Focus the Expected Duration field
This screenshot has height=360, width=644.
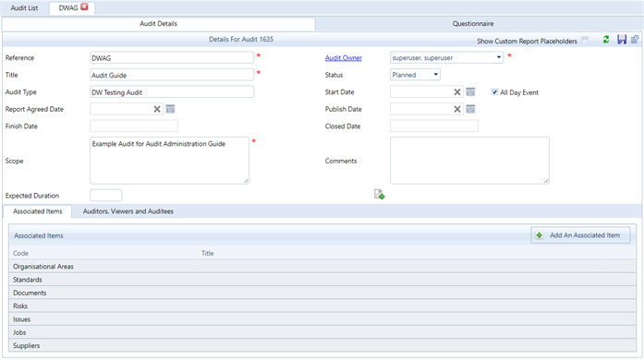coord(106,195)
